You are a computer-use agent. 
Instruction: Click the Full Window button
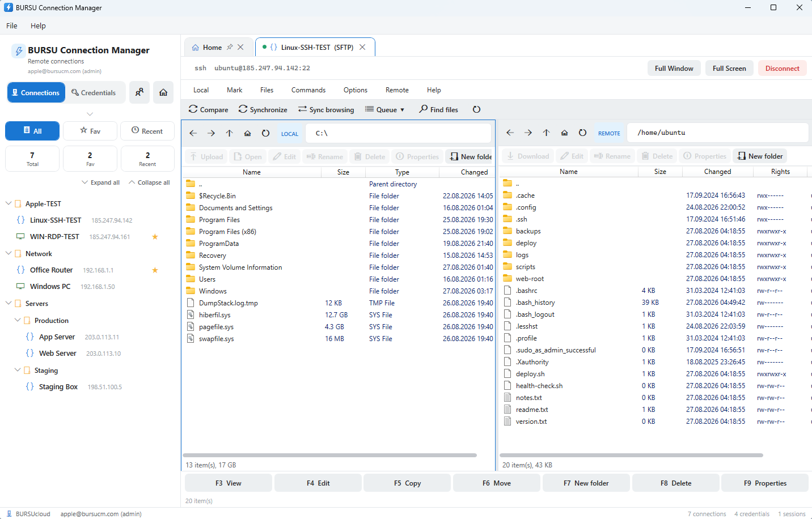coord(674,68)
